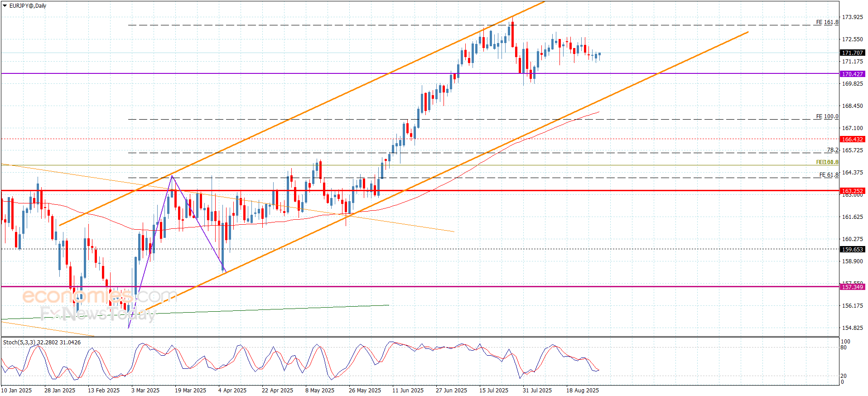Click the 22 Apr 2025 date label
The height and width of the screenshot is (396, 868).
pyautogui.click(x=277, y=391)
